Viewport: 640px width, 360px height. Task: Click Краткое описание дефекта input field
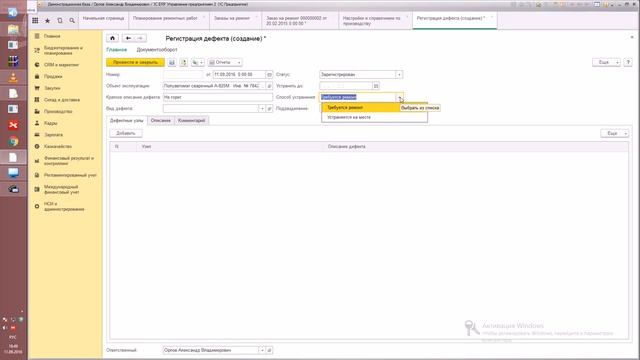pyautogui.click(x=218, y=98)
